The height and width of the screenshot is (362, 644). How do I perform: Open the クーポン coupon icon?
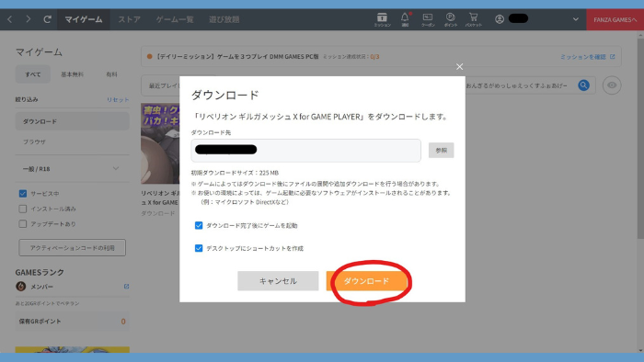coord(428,19)
